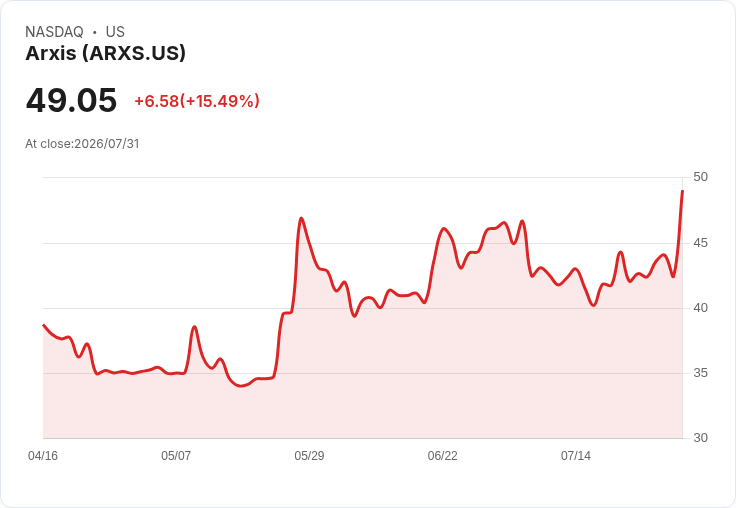Image resolution: width=736 pixels, height=508 pixels.
Task: Click the 06/22 date label on x-axis
Action: pos(442,455)
